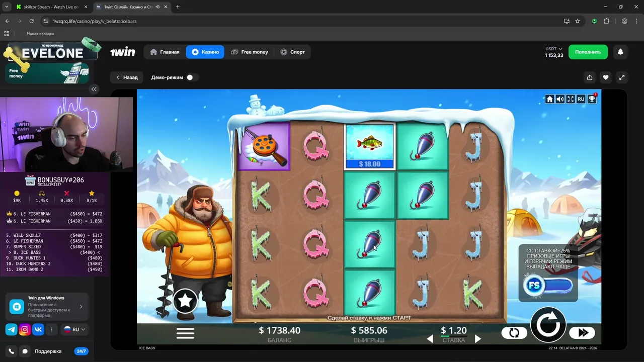Open the browser extensions puzzle icon
The height and width of the screenshot is (362, 644).
coord(606,21)
